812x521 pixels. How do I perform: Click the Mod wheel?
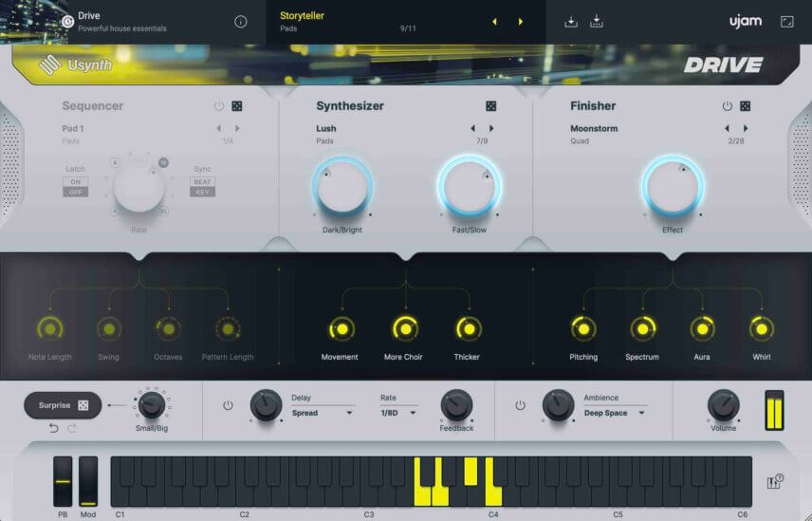tap(88, 482)
